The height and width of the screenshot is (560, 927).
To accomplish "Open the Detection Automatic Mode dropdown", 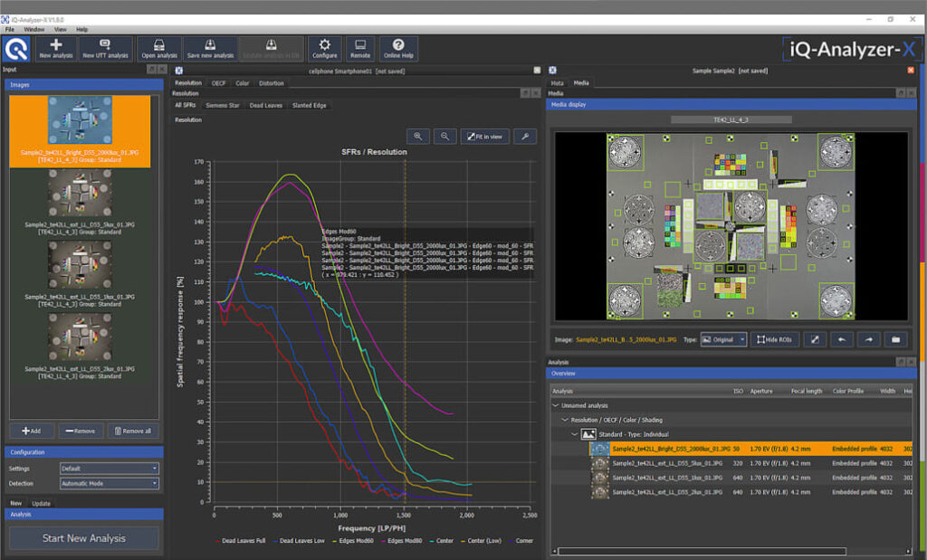I will click(x=109, y=484).
